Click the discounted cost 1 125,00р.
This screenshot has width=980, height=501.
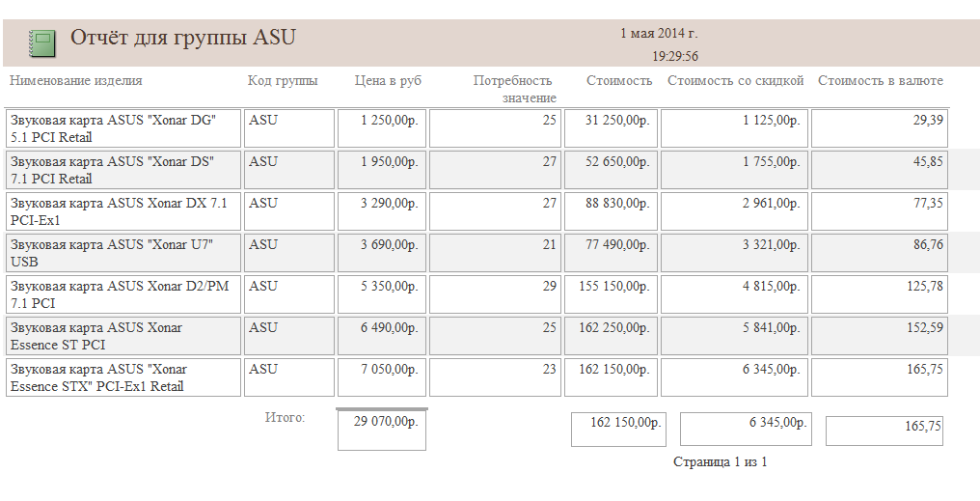pyautogui.click(x=734, y=128)
